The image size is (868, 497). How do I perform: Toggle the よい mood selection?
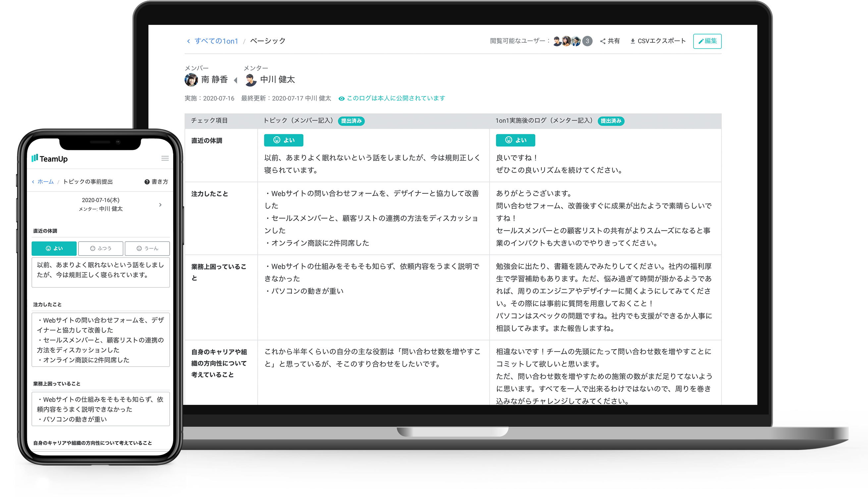click(54, 248)
